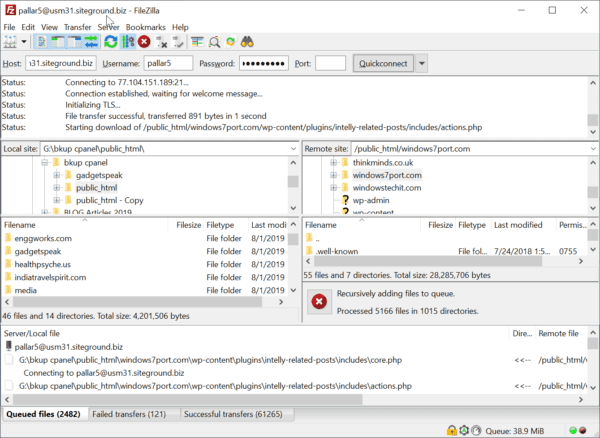Open the Local site path dropdown
The height and width of the screenshot is (438, 600).
[293, 149]
